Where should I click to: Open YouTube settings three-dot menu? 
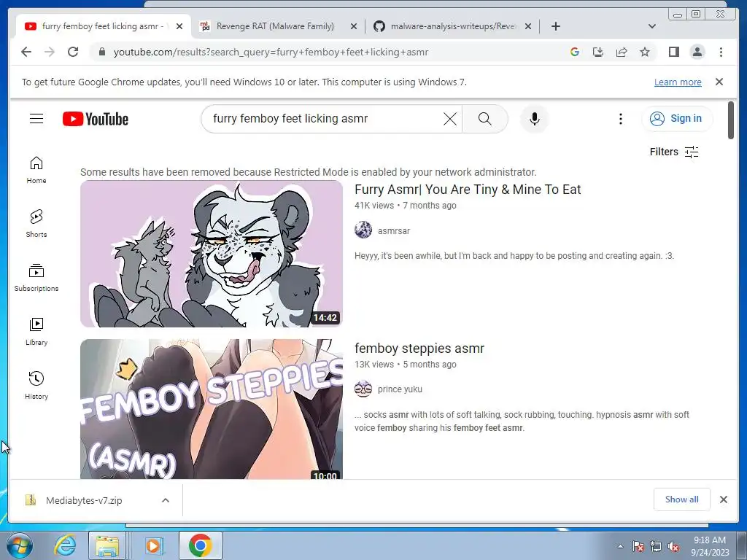point(620,119)
